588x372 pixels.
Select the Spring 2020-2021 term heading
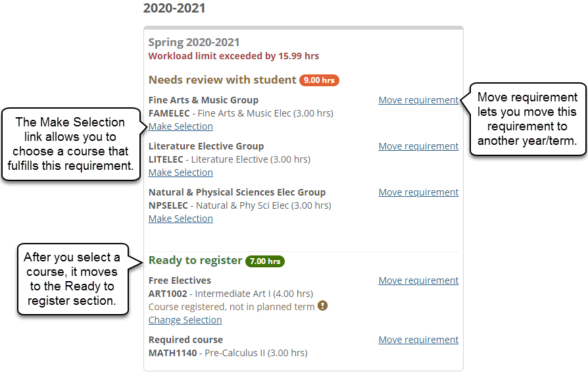(x=194, y=43)
